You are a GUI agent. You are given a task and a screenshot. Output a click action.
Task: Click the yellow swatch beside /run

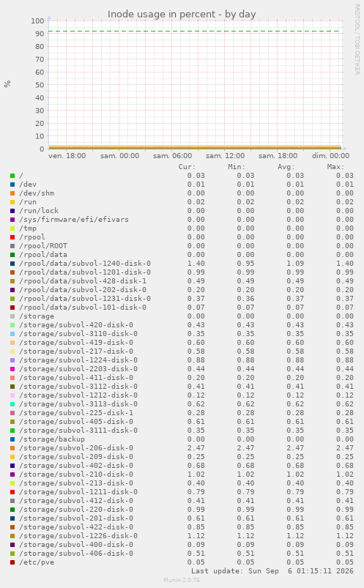point(12,202)
